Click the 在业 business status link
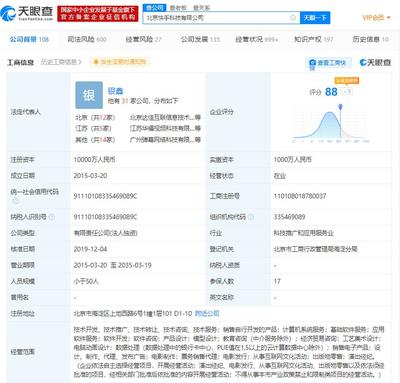The image size is (400, 383). click(x=279, y=176)
